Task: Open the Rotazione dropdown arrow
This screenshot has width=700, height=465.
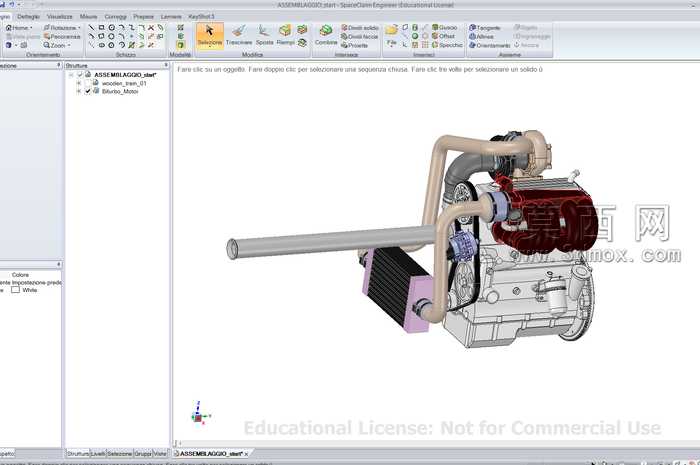Action: pyautogui.click(x=80, y=28)
